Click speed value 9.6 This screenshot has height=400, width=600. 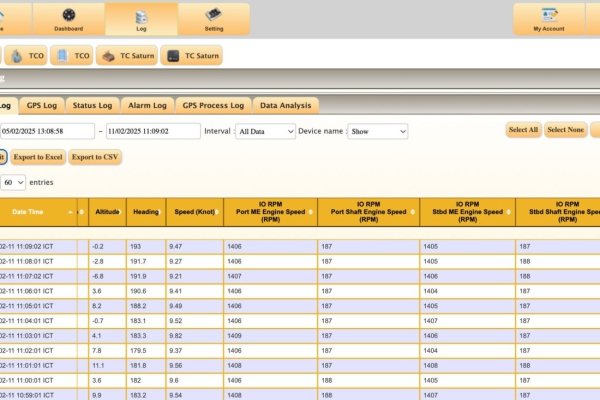tap(174, 380)
